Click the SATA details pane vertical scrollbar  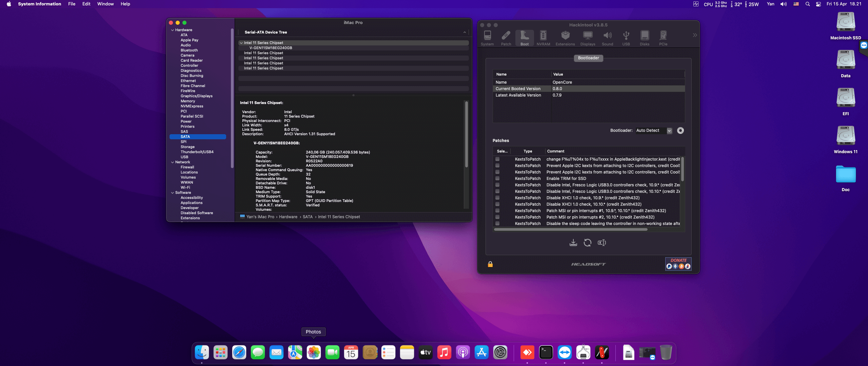pos(467,135)
